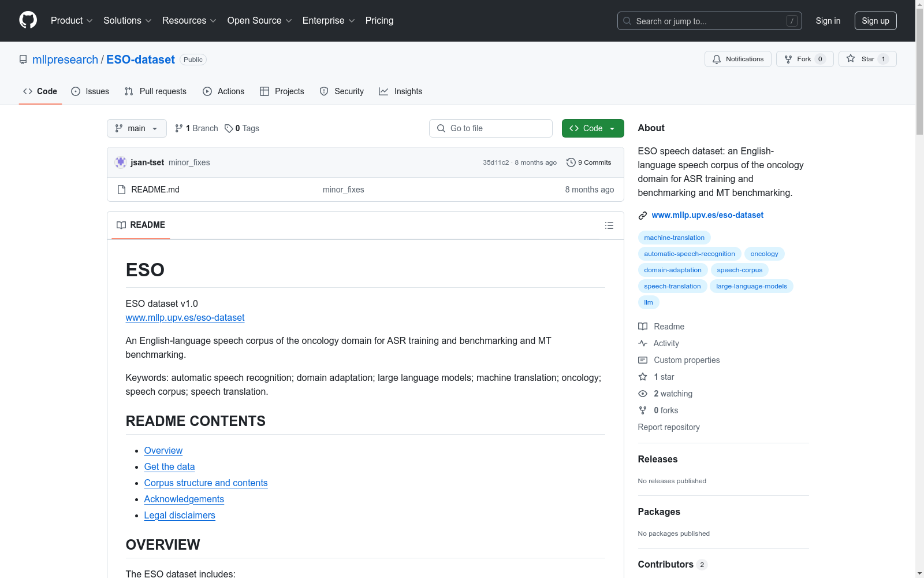
Task: Click the Go to file input
Action: click(491, 128)
